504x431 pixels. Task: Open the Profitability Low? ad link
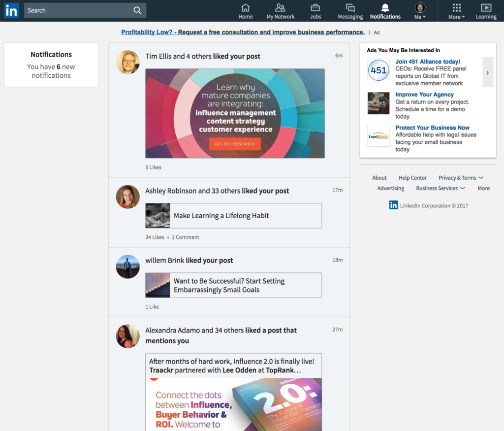pyautogui.click(x=243, y=32)
